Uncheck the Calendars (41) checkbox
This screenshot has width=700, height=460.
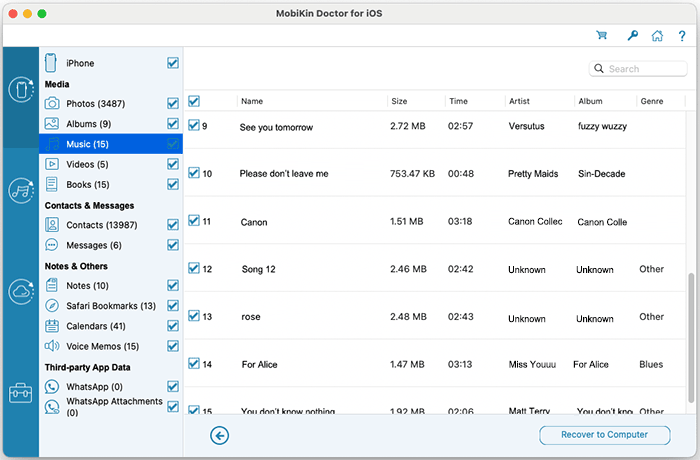173,326
